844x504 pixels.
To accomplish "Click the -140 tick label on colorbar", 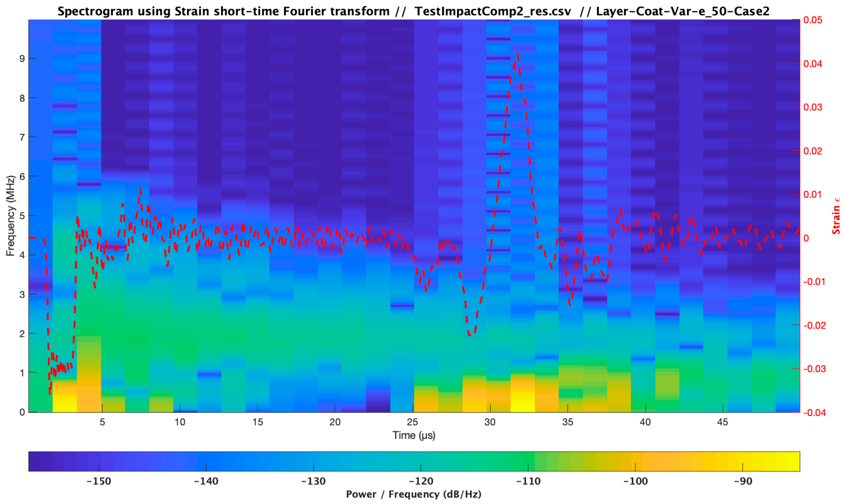I will click(x=206, y=481).
